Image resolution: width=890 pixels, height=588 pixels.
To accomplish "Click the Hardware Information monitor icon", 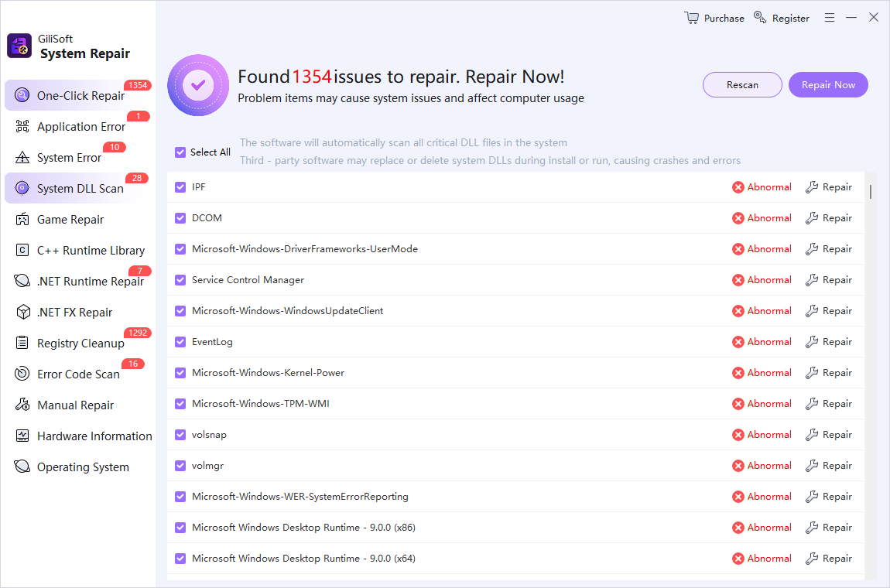I will 22,436.
